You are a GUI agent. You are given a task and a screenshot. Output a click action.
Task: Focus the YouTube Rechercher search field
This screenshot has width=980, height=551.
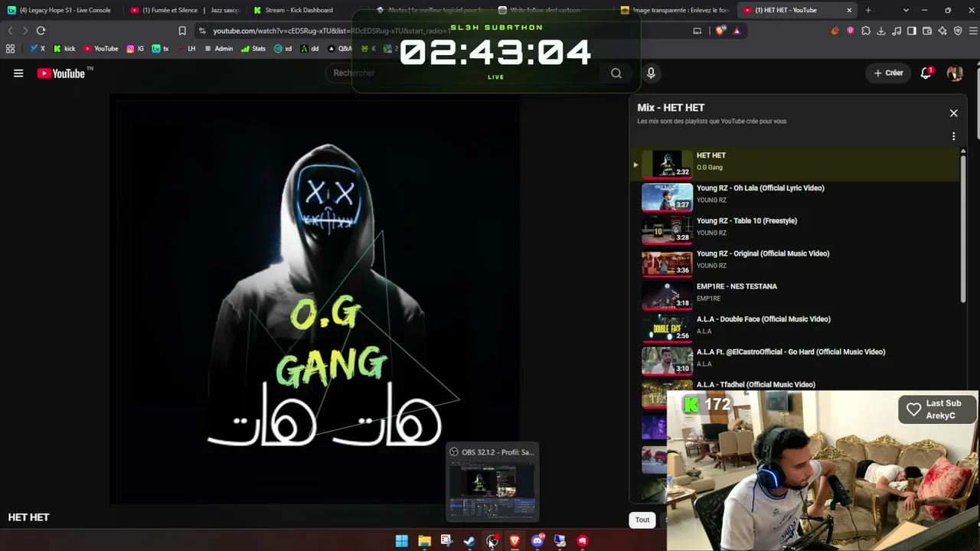click(x=463, y=73)
